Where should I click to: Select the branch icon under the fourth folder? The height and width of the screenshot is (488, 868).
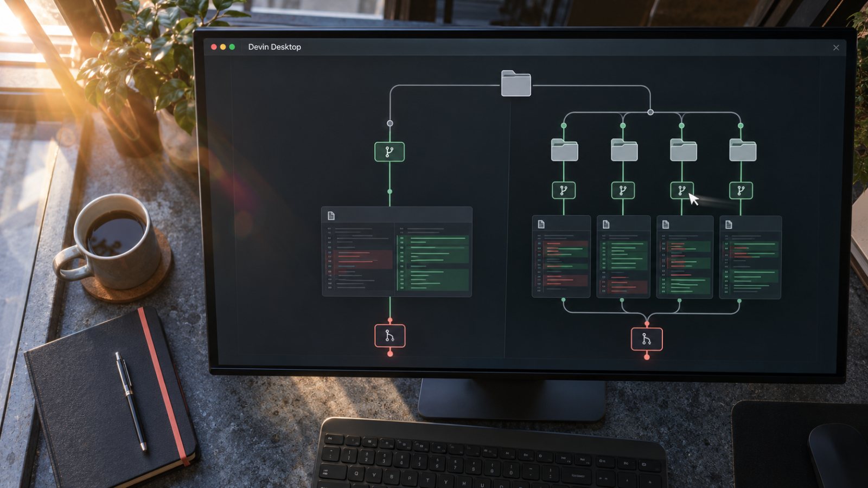click(741, 190)
